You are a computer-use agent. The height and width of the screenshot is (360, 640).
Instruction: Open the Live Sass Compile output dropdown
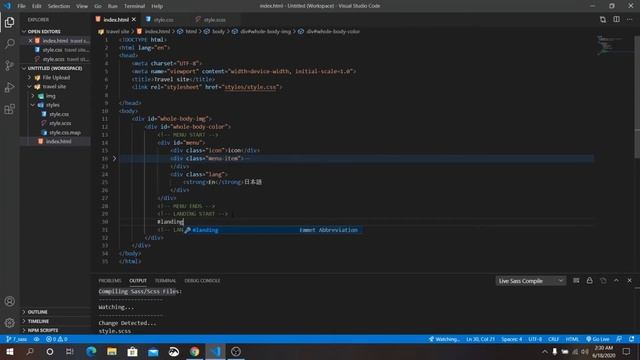[x=531, y=281]
